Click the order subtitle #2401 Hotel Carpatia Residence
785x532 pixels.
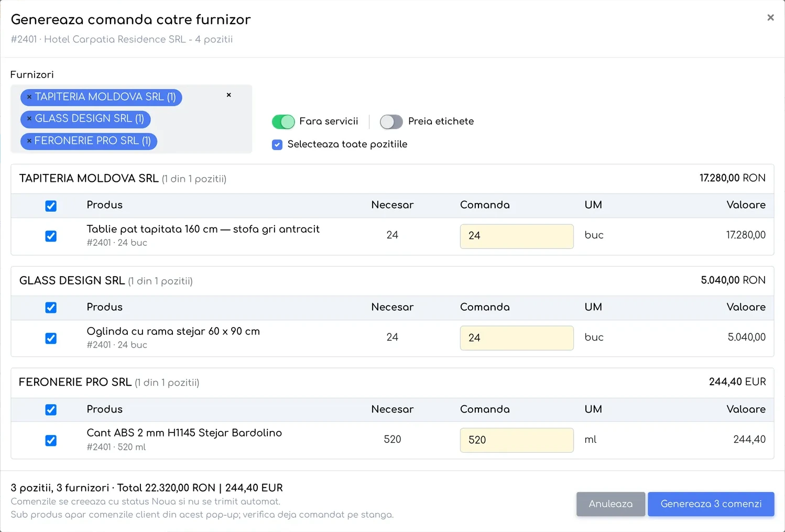pyautogui.click(x=122, y=39)
